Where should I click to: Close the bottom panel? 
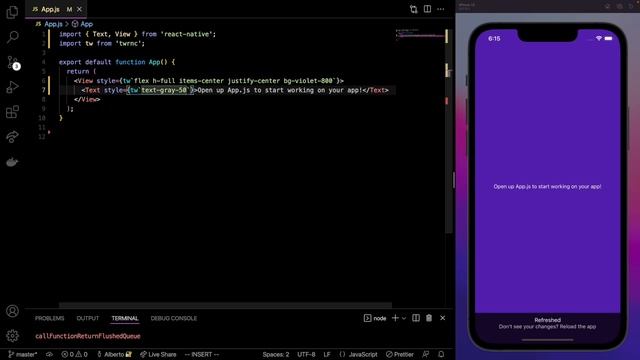tap(443, 318)
